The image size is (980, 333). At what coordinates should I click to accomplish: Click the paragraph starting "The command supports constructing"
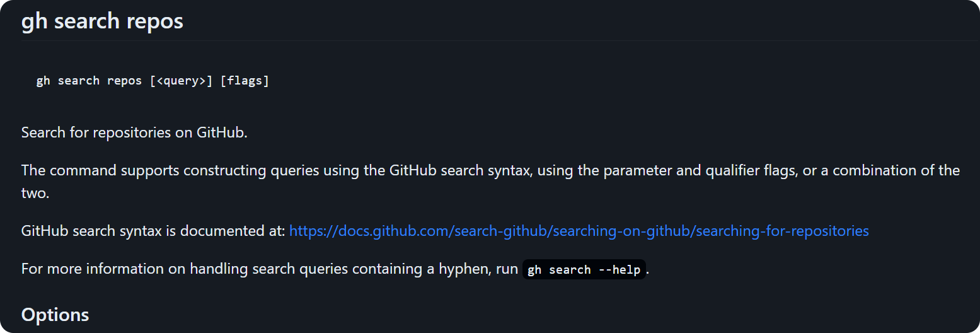click(x=490, y=182)
